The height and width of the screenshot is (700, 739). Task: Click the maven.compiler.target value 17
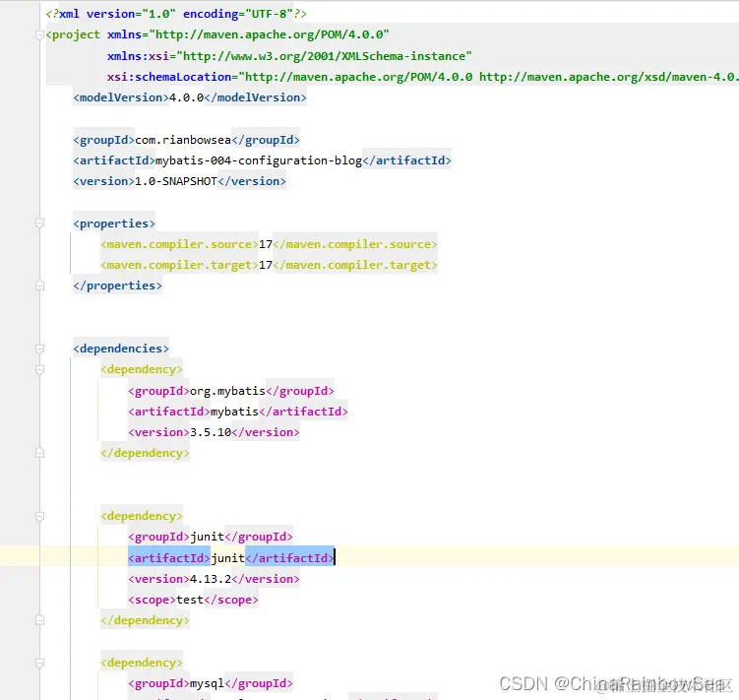[266, 265]
